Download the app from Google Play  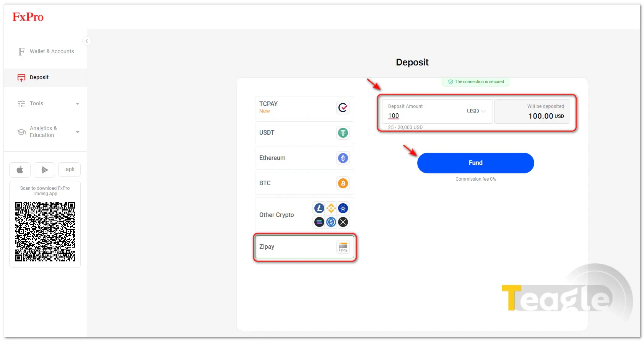(44, 170)
